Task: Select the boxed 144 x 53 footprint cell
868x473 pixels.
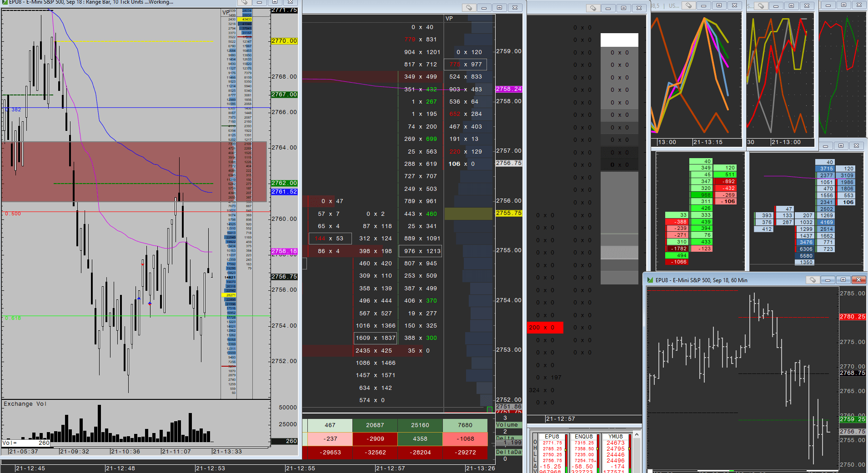Action: (x=331, y=239)
